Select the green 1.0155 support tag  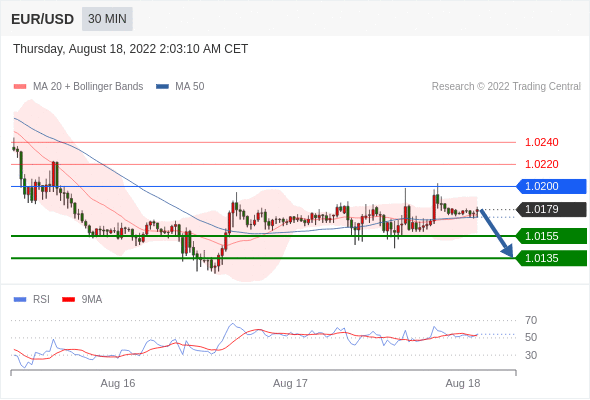(x=551, y=236)
